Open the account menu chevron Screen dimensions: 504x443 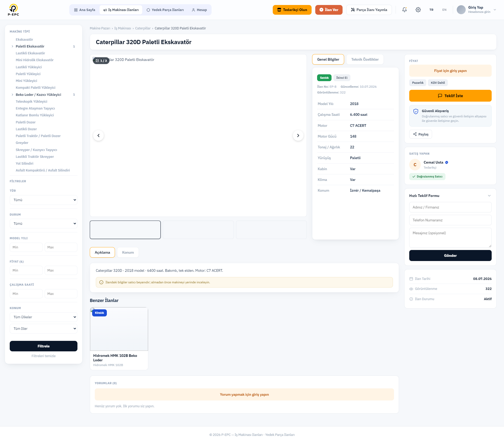tap(495, 10)
